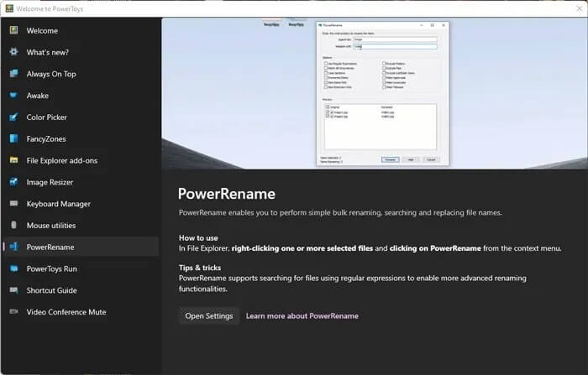Select Keyboard Manager item

point(80,204)
